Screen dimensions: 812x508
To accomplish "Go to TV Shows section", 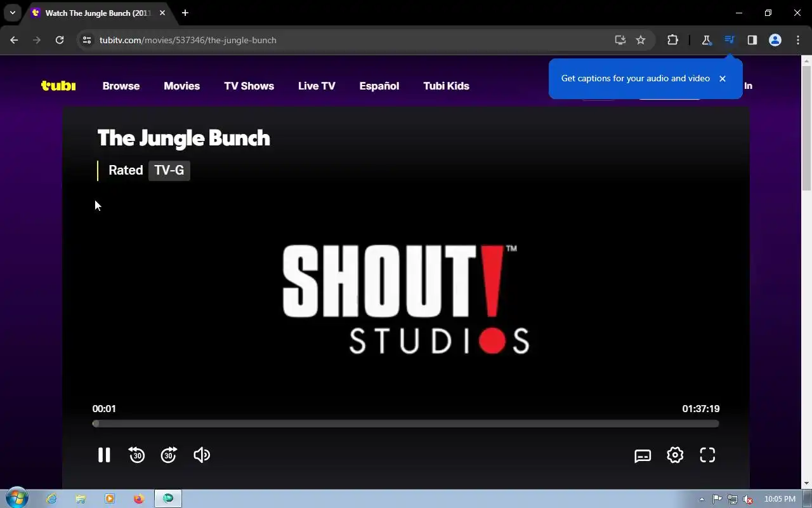I will click(249, 86).
